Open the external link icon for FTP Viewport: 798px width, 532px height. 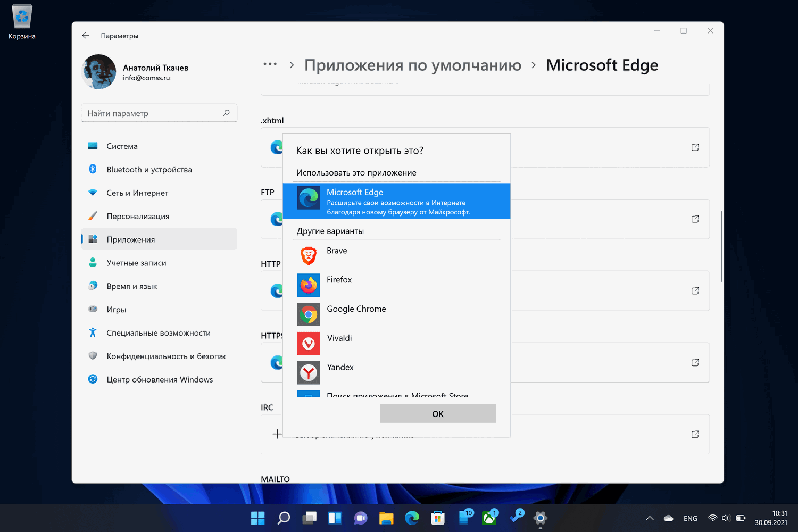tap(695, 219)
